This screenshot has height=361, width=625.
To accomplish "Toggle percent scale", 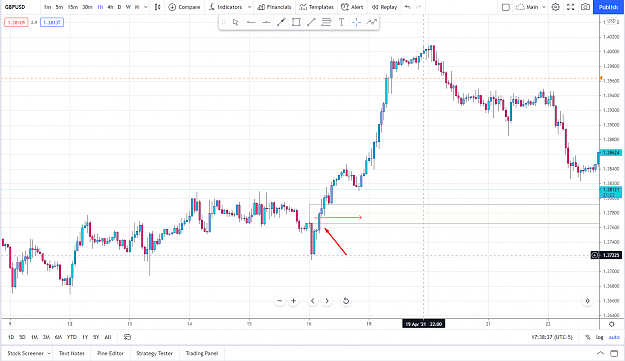I will (588, 337).
